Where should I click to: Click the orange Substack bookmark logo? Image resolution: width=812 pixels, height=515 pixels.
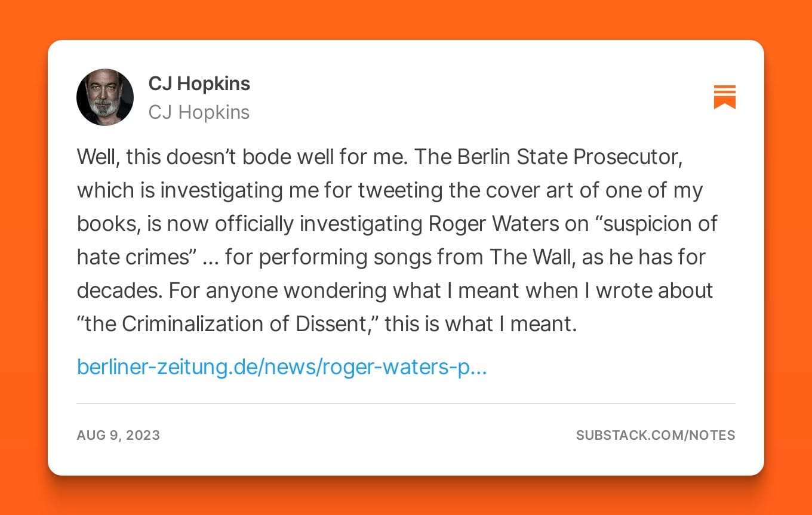pyautogui.click(x=724, y=97)
